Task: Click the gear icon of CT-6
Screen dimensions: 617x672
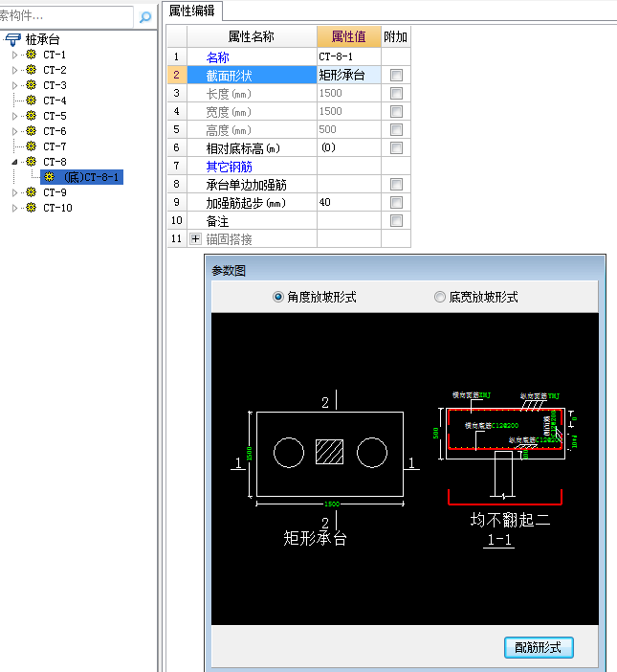Action: [x=31, y=131]
